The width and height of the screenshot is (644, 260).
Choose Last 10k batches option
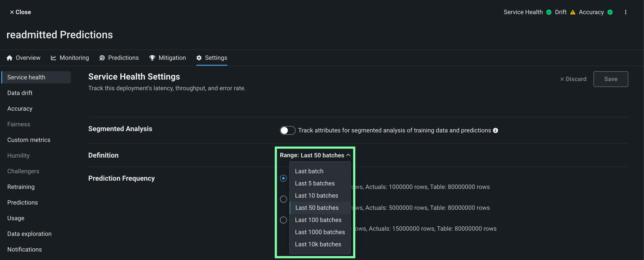click(318, 244)
